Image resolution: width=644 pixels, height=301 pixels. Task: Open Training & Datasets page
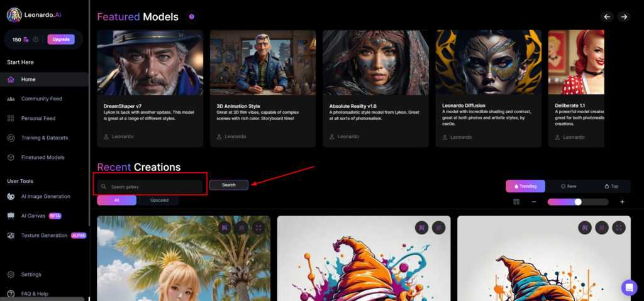point(44,138)
